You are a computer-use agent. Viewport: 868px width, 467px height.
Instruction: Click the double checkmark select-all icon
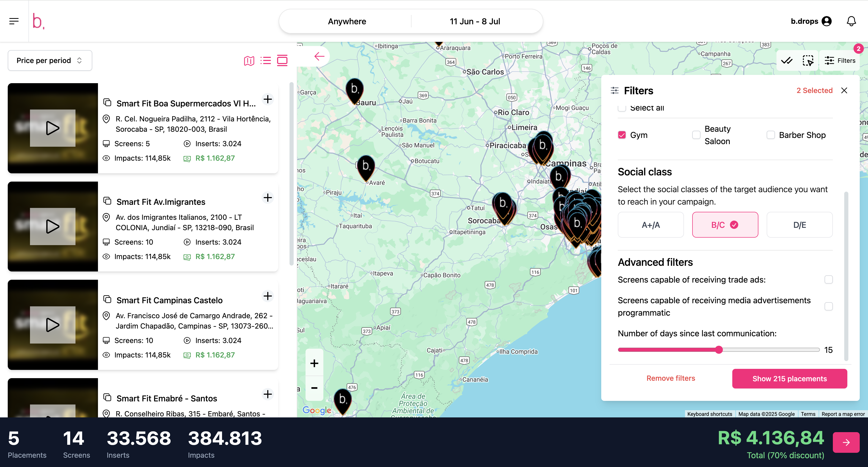tap(787, 61)
